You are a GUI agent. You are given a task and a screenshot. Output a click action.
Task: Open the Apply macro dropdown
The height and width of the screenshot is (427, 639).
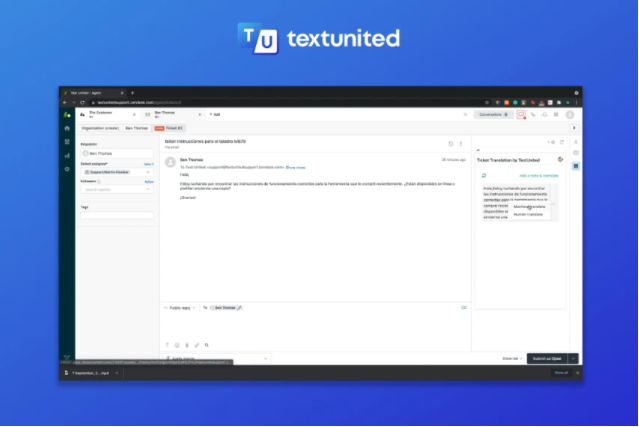click(x=216, y=359)
